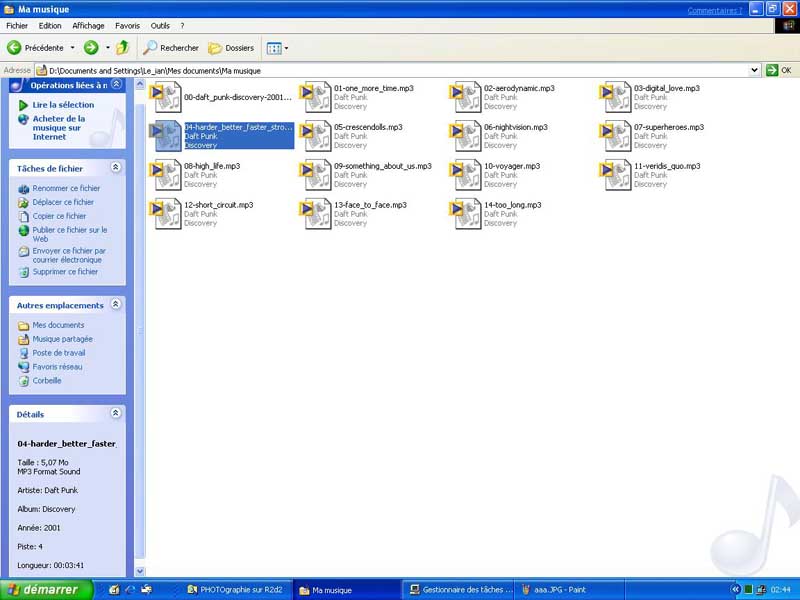Toggle the Dossiers folders pane
The width and height of the screenshot is (800, 600).
point(231,48)
